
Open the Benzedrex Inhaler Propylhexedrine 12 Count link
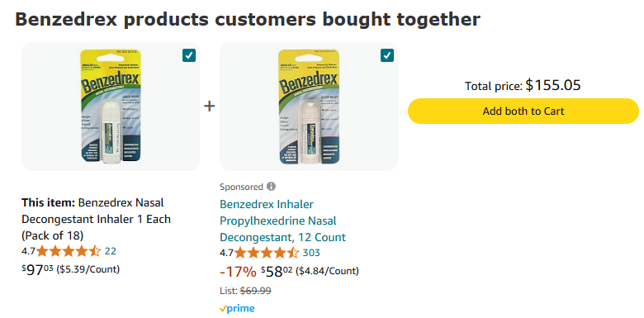282,221
